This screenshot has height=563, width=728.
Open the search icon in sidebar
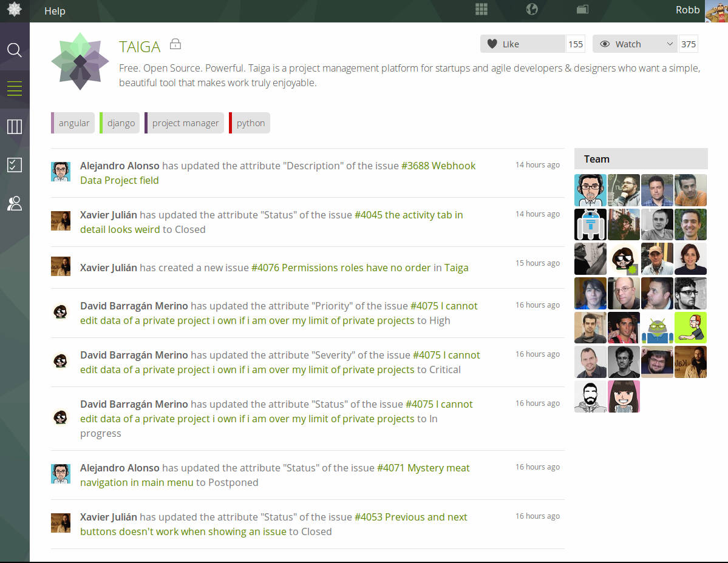(x=15, y=50)
